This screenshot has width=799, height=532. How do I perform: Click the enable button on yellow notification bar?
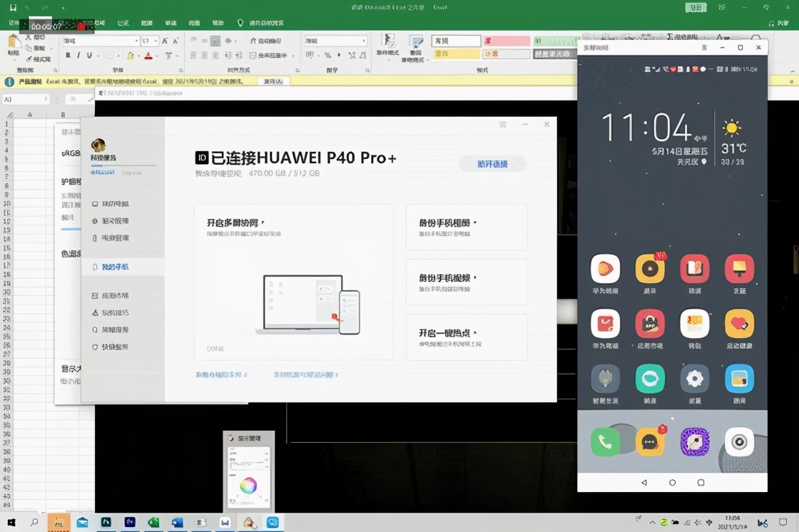point(274,81)
